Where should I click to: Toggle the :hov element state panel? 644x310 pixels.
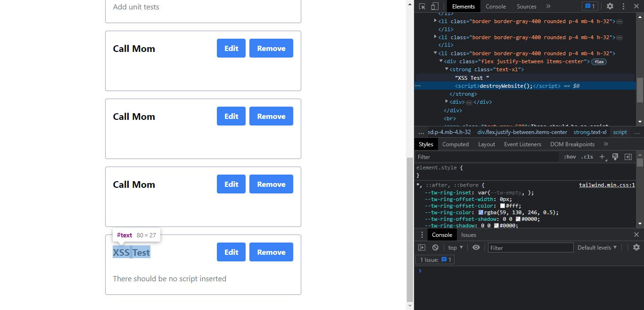point(570,157)
